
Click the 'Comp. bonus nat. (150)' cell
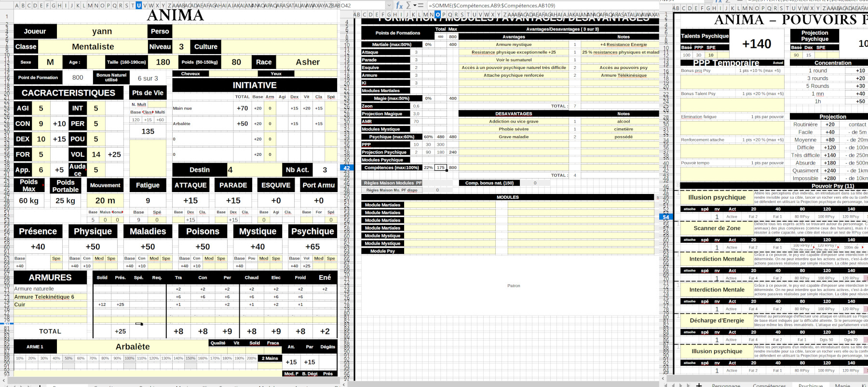(489, 183)
